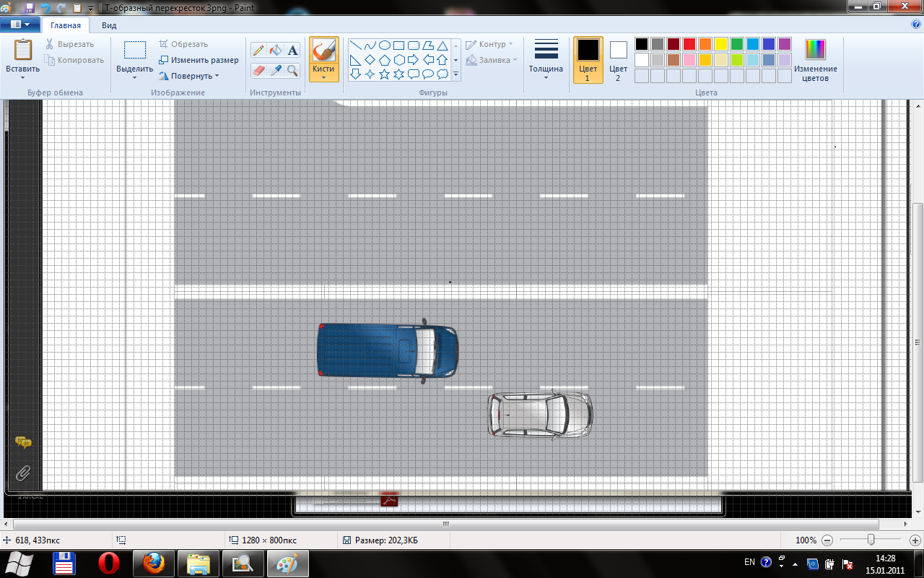Viewport: 924px width, 578px height.
Task: Select the Цвет 1 foreground color
Action: (x=588, y=59)
